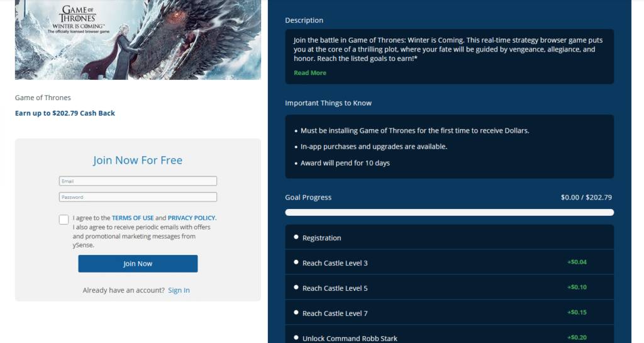Click the +$0.20 reward amount
This screenshot has width=644, height=343.
pyautogui.click(x=577, y=337)
